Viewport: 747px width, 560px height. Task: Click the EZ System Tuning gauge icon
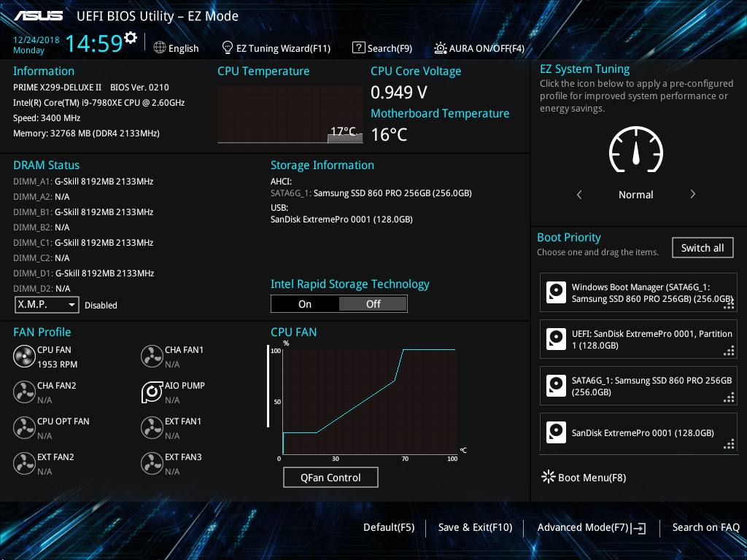636,149
